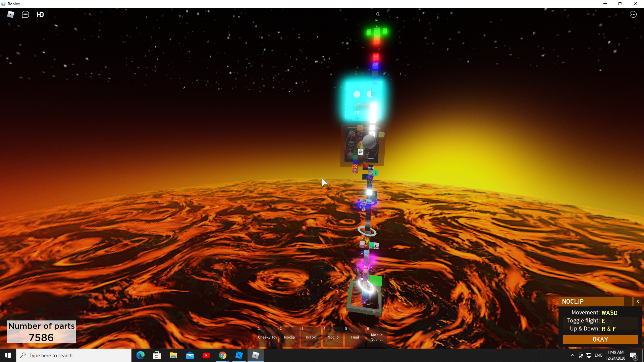Image resolution: width=644 pixels, height=362 pixels.
Task: Expand the Roblox settings menu (…)
Action: [x=633, y=15]
